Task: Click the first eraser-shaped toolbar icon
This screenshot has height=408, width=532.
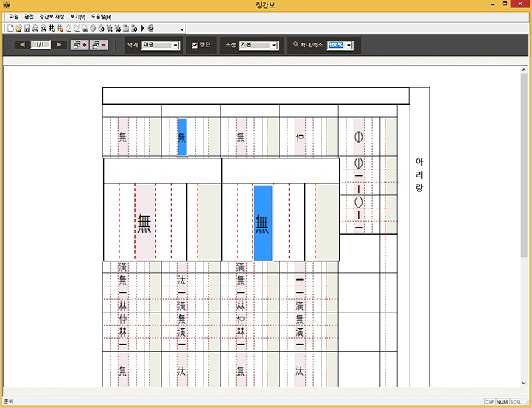Action: point(69,29)
